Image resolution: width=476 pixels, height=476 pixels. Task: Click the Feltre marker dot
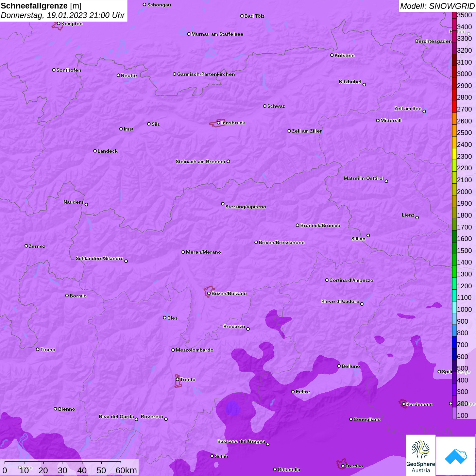click(x=293, y=392)
